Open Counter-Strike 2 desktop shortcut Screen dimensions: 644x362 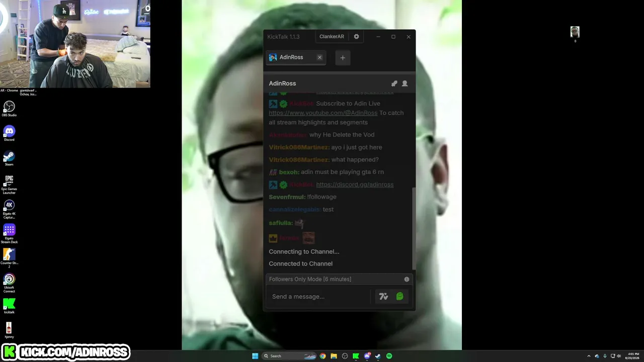tap(9, 258)
